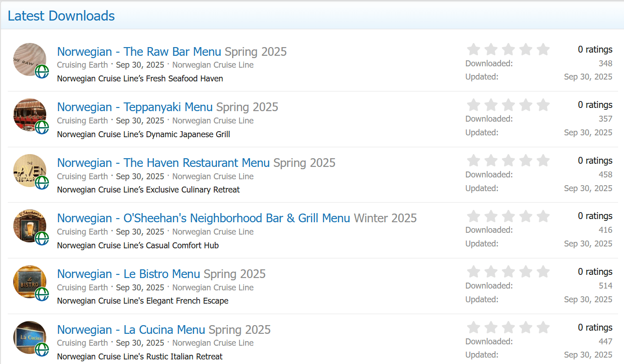Click description 'Norwegian Cruise Line's Rustic Italian Retreat'
Screen dimensions: 624x364
click(140, 357)
